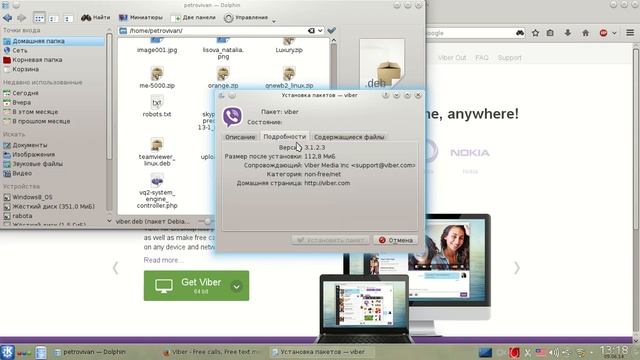Go to previous slide on Viber page

(x=116, y=268)
